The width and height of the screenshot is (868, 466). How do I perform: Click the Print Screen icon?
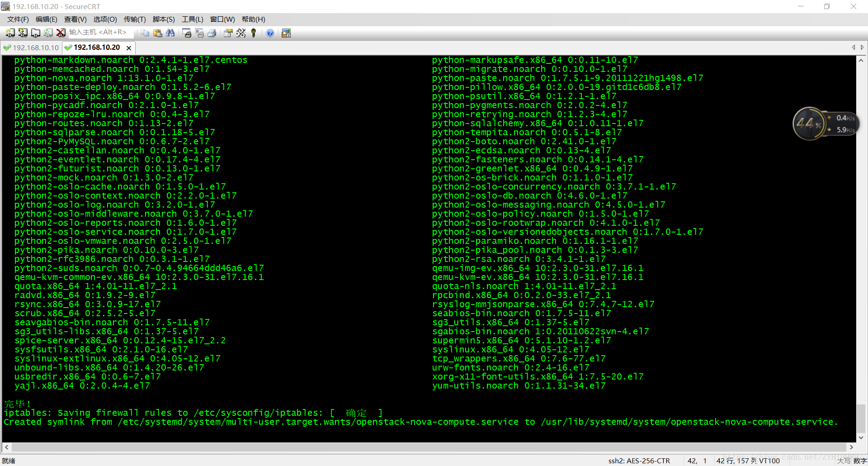187,33
